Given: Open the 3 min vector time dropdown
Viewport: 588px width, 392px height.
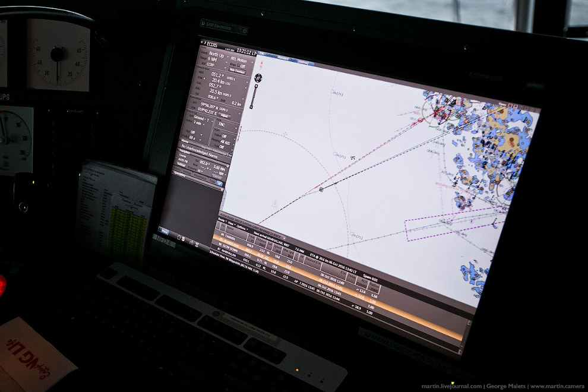Looking at the screenshot, I should tap(199, 124).
